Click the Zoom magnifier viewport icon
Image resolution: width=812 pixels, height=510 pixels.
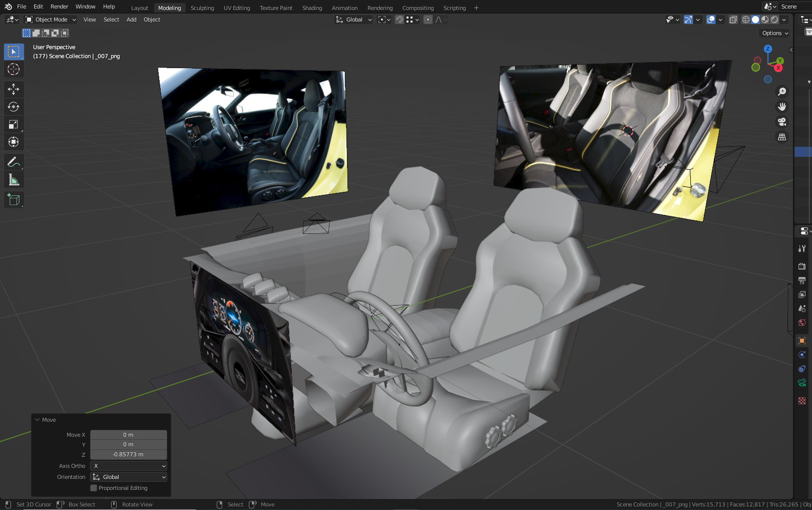(x=781, y=92)
